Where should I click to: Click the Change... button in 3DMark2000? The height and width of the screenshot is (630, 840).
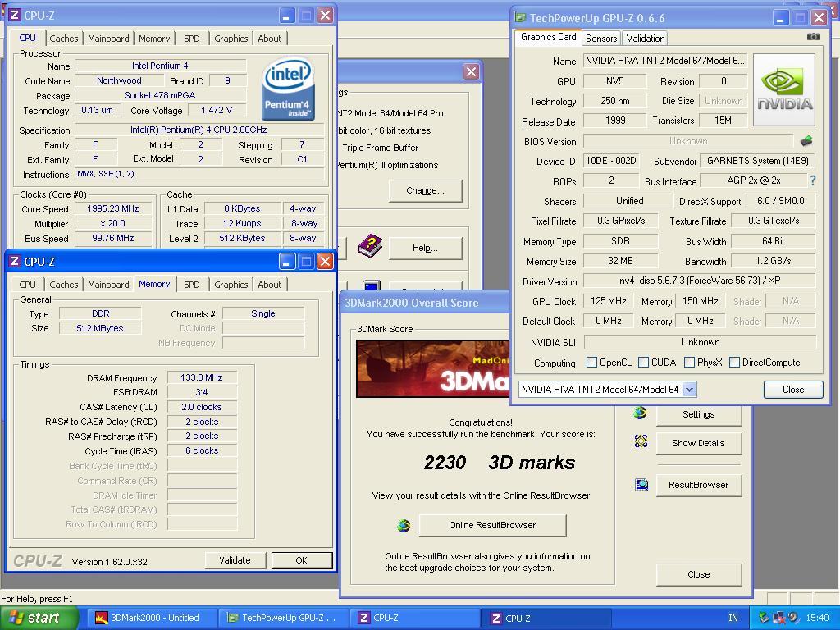(426, 190)
